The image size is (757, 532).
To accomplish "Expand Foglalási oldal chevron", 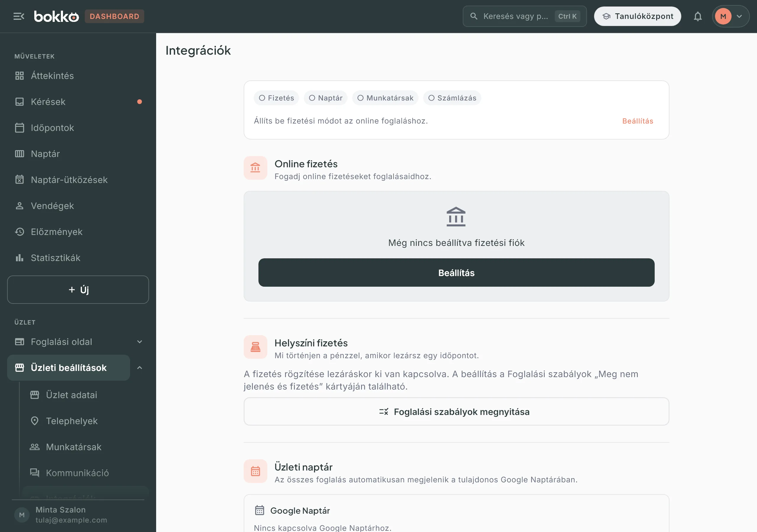I will point(140,342).
